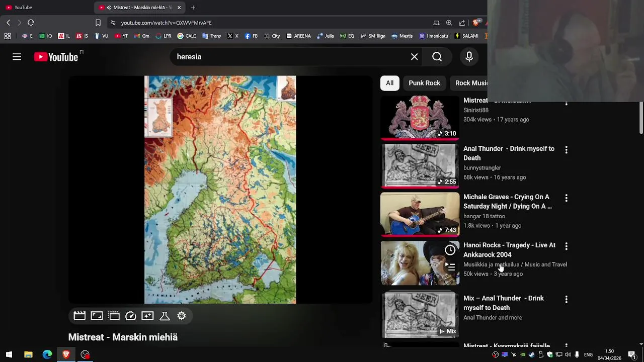Go to YouTube home via the logo

[x=56, y=57]
